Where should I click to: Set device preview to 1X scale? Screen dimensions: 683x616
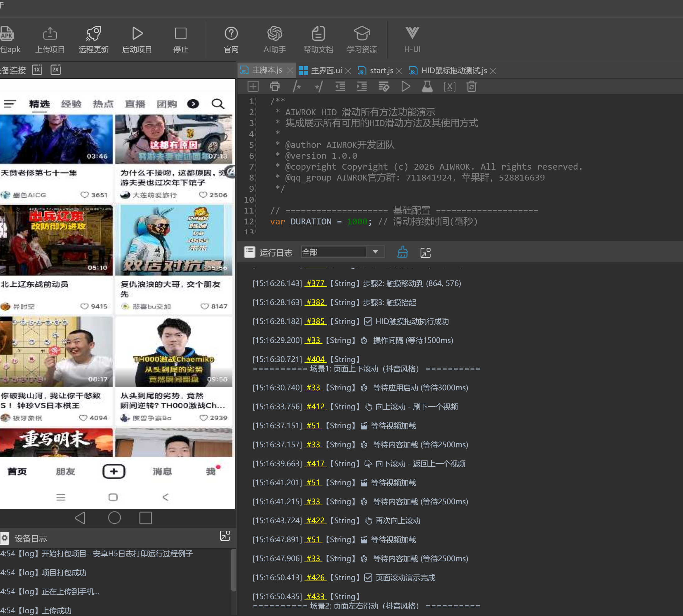[x=37, y=70]
